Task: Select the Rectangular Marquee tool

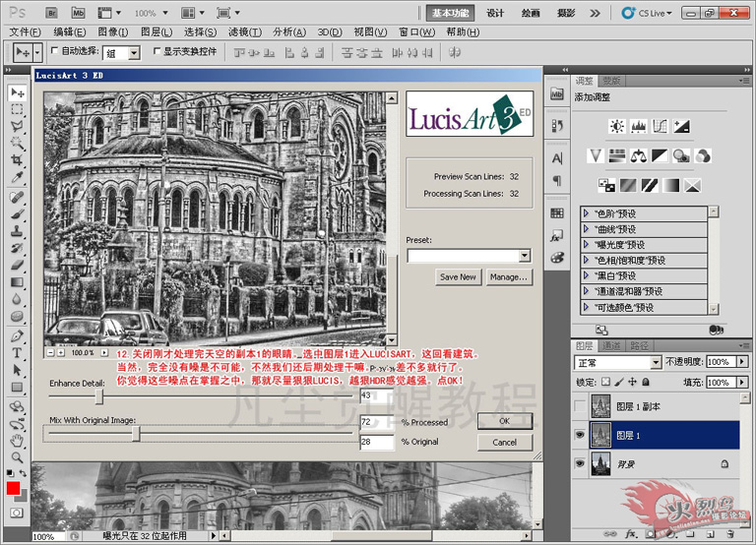Action: tap(18, 109)
